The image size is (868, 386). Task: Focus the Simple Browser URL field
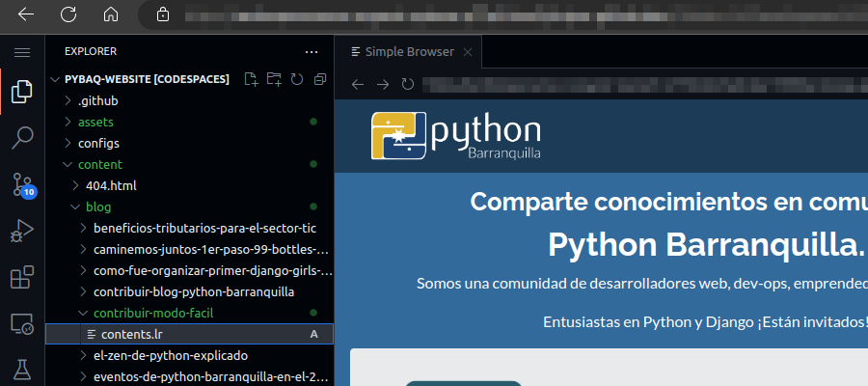645,84
